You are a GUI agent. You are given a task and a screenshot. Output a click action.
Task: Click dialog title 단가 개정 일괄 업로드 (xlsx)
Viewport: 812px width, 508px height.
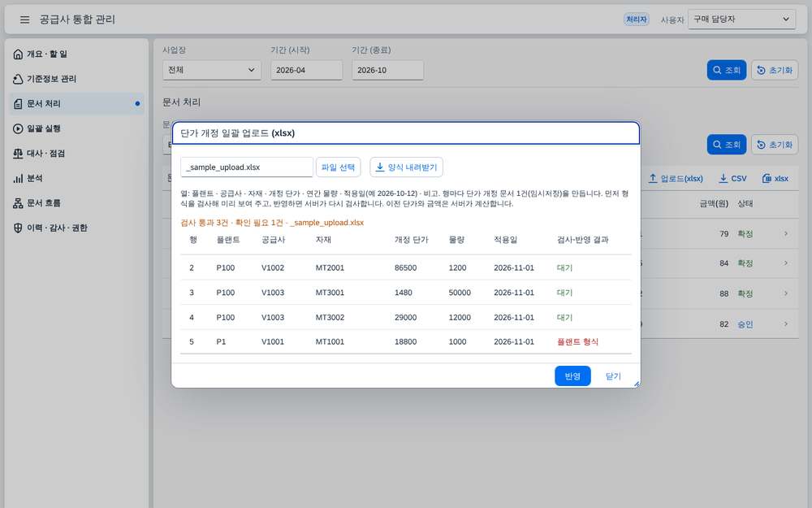point(238,133)
